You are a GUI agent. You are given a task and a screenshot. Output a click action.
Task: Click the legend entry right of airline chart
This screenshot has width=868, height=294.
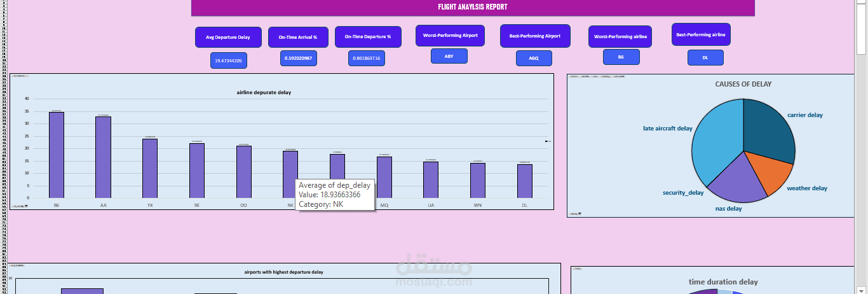point(548,141)
